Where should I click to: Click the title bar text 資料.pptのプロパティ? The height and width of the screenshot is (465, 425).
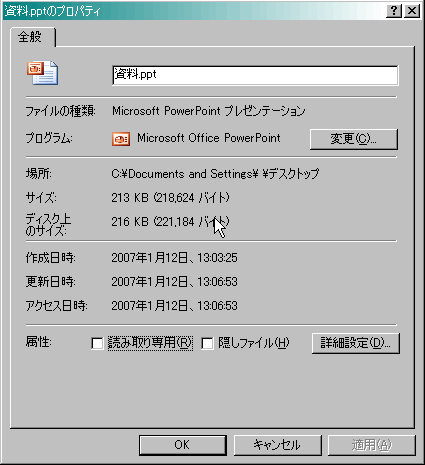click(52, 11)
